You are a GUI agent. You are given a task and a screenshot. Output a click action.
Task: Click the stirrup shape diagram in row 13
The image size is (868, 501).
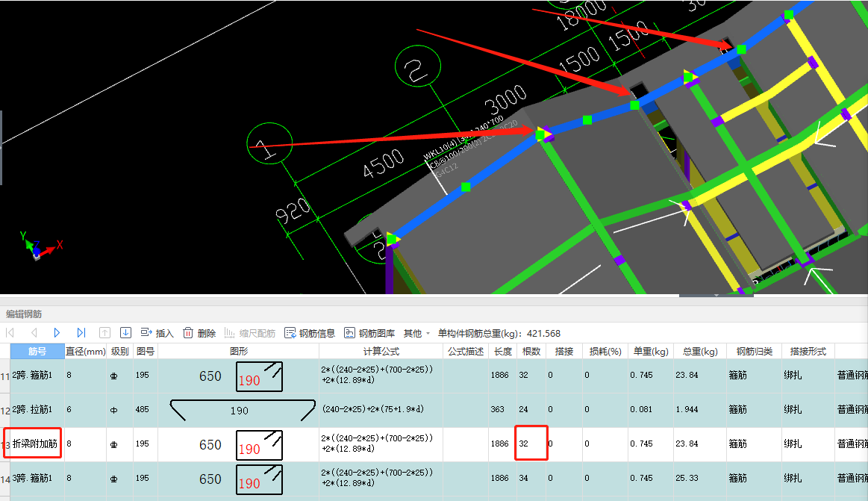[259, 445]
